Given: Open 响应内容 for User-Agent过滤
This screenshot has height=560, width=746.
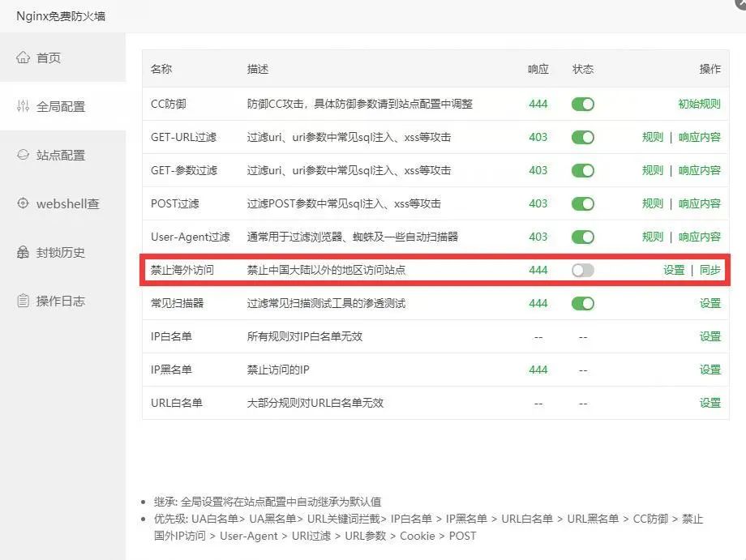Looking at the screenshot, I should (699, 237).
